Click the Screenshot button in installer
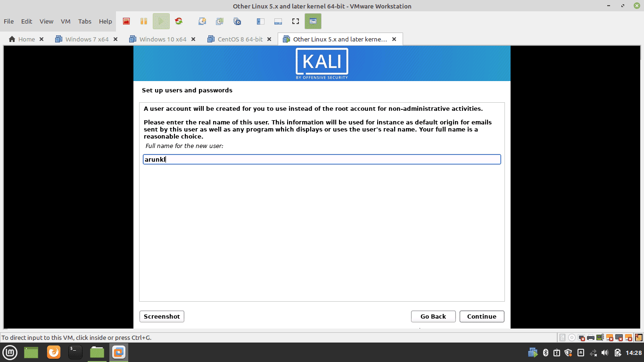644x362 pixels. (x=162, y=316)
